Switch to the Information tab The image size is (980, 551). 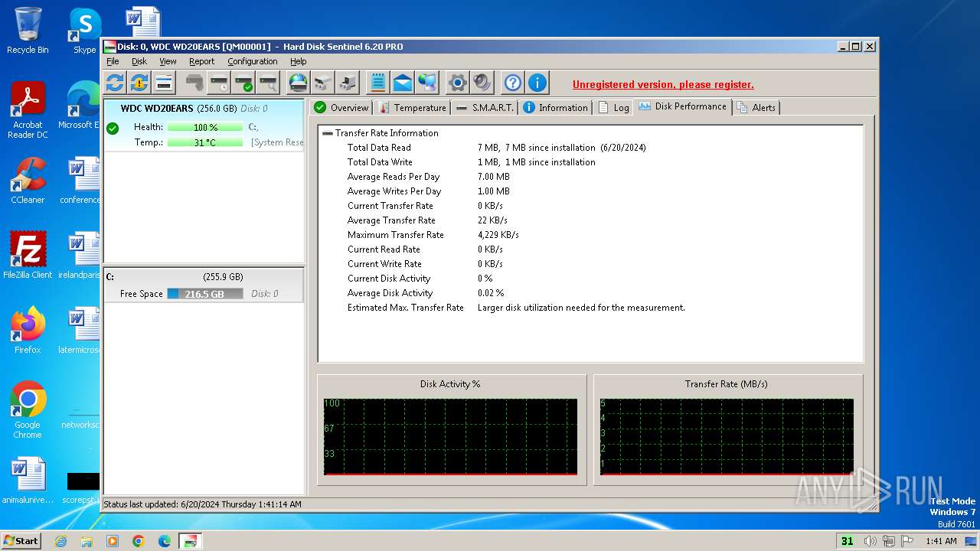pos(555,108)
